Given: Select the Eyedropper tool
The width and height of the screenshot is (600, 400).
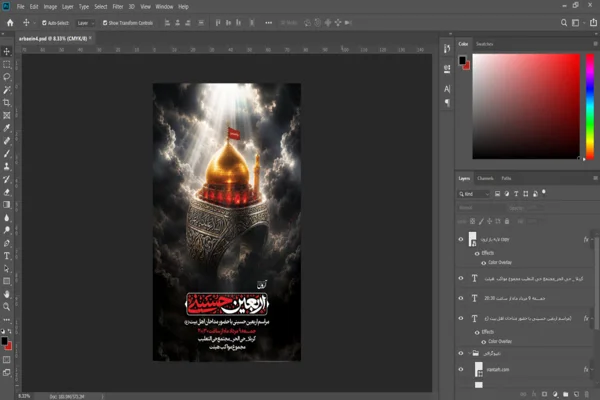Looking at the screenshot, I should (7, 128).
